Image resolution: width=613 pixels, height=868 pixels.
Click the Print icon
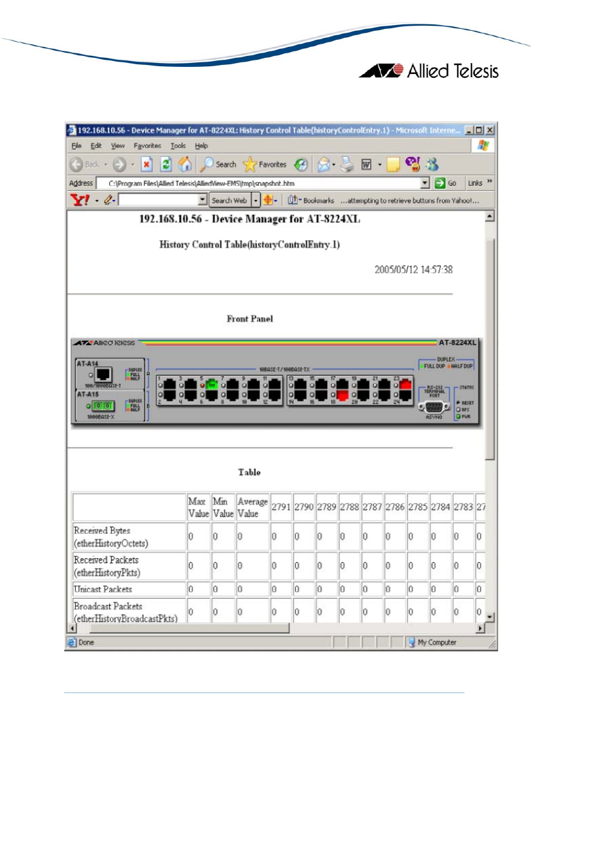[347, 165]
